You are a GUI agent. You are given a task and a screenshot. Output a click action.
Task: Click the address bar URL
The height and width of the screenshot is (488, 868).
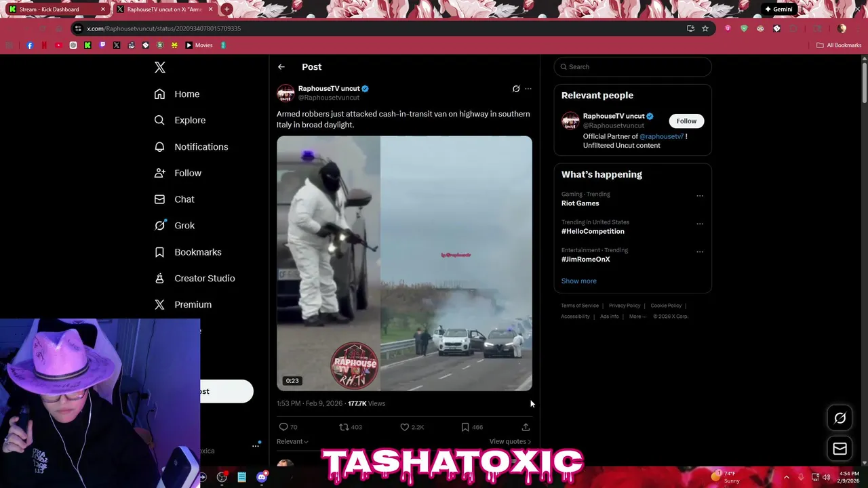(163, 28)
